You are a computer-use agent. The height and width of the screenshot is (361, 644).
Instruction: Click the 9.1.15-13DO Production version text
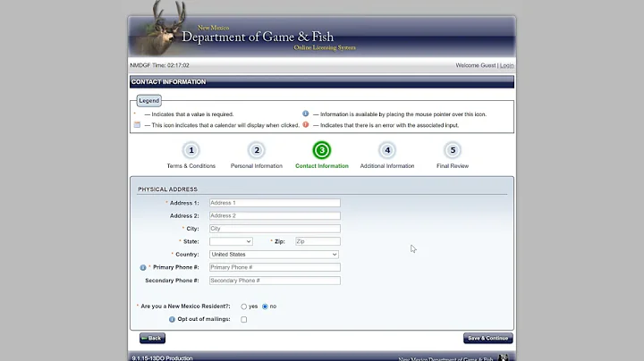[x=162, y=358]
